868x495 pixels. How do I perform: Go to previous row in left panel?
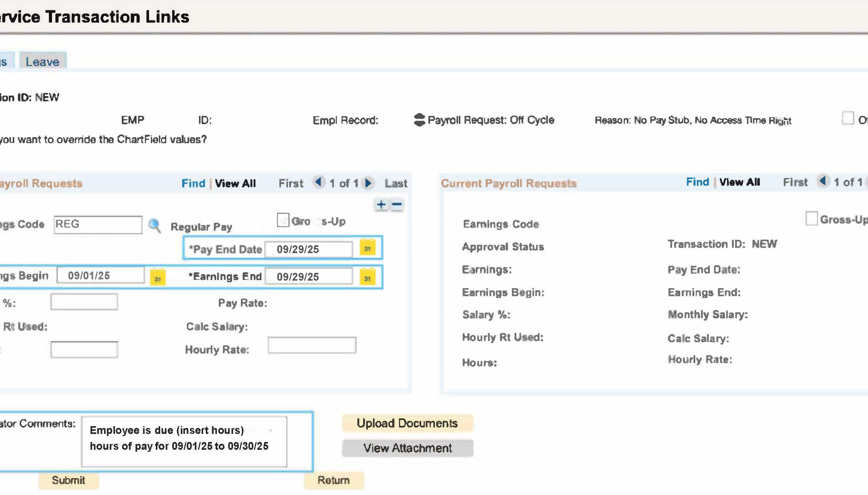point(318,182)
